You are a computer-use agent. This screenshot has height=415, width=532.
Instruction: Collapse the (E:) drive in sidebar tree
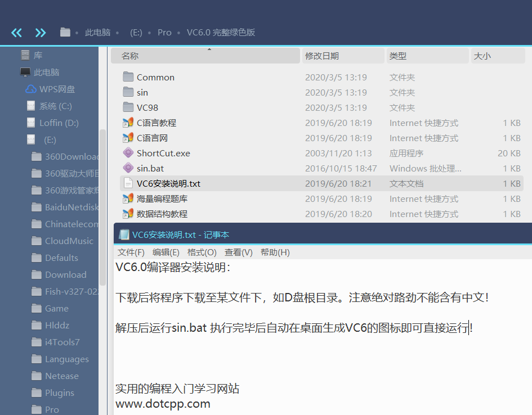click(21, 139)
